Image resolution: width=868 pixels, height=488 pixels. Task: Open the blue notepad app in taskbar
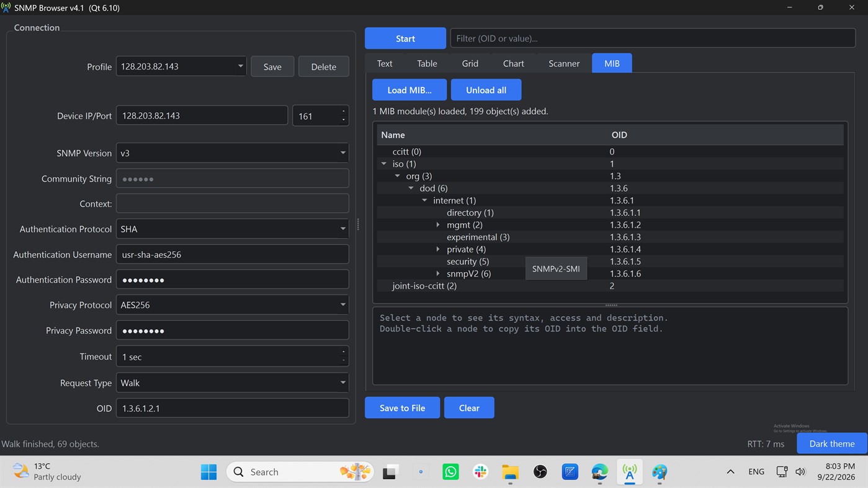[x=570, y=472]
